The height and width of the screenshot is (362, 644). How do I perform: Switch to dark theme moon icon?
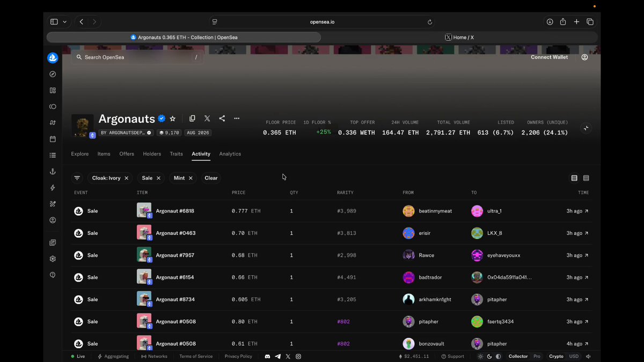click(489, 356)
